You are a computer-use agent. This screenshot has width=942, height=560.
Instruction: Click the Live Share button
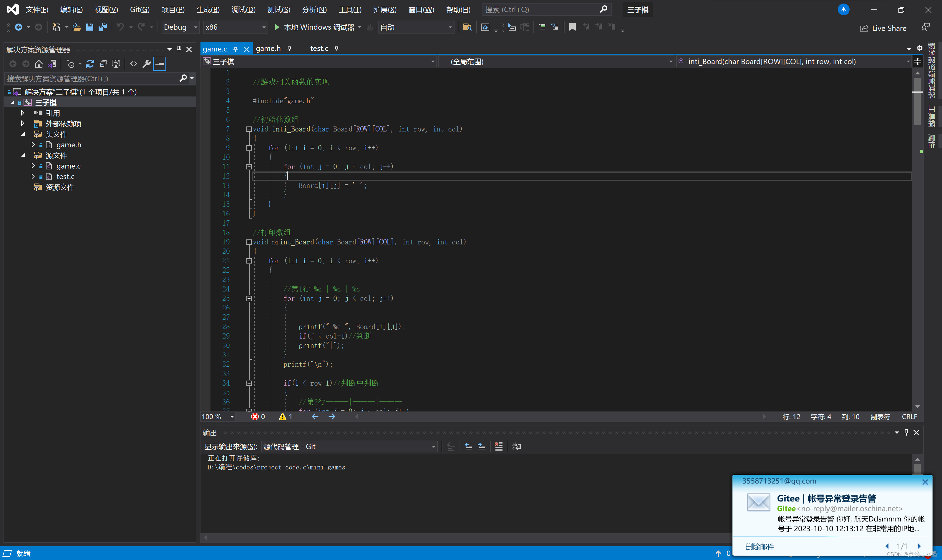(883, 28)
